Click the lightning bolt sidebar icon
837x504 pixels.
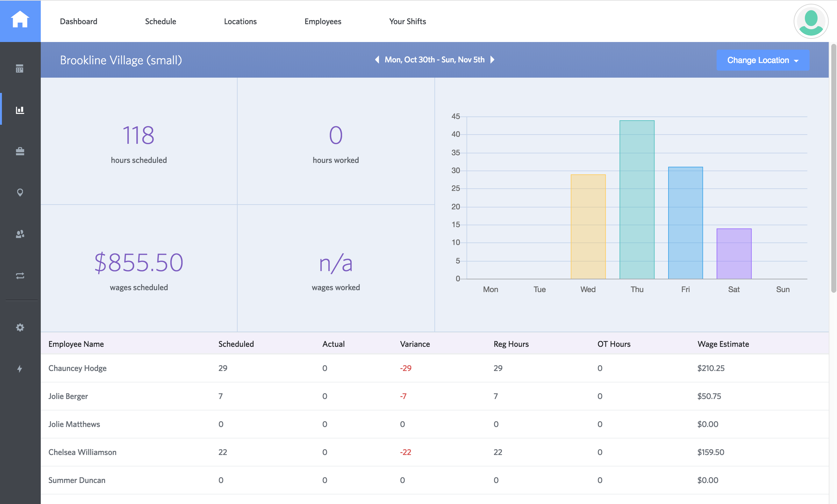[20, 368]
